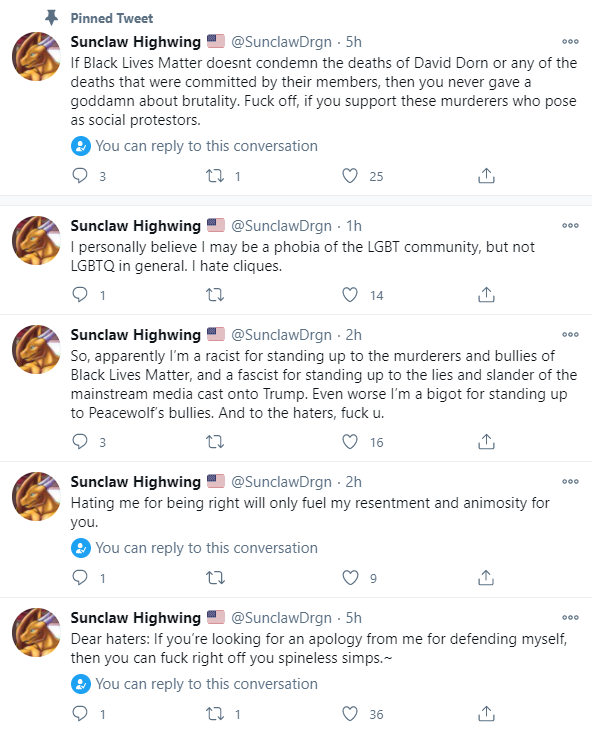This screenshot has height=732, width=592.
Task: Reply to the pinned tweet
Action: [80, 176]
